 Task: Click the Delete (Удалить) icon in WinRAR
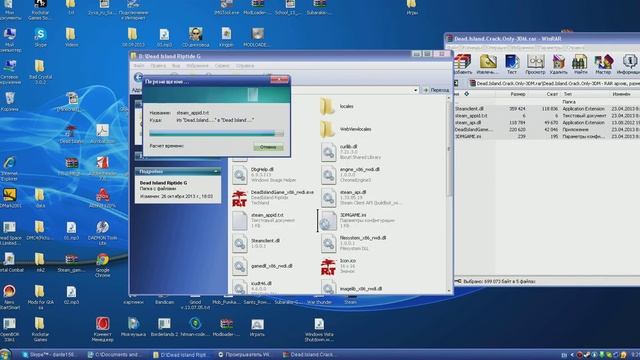(558, 64)
